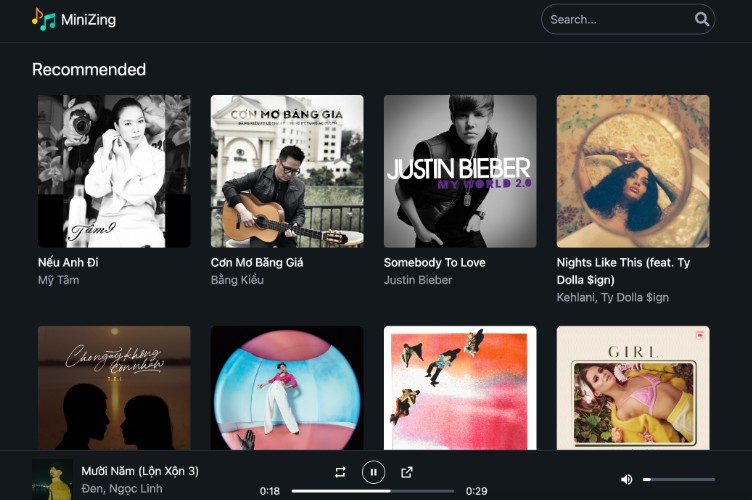Seek on the song progress bar

point(372,491)
